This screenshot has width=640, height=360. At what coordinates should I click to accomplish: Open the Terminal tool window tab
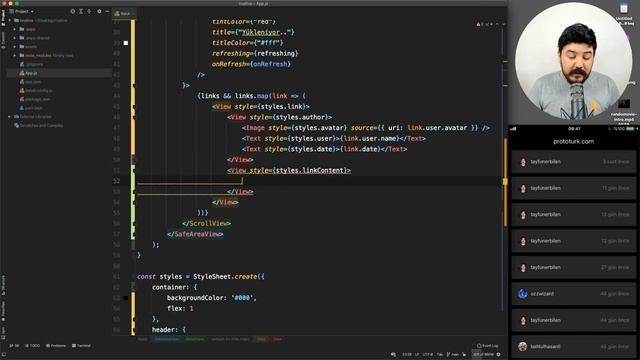click(81, 346)
